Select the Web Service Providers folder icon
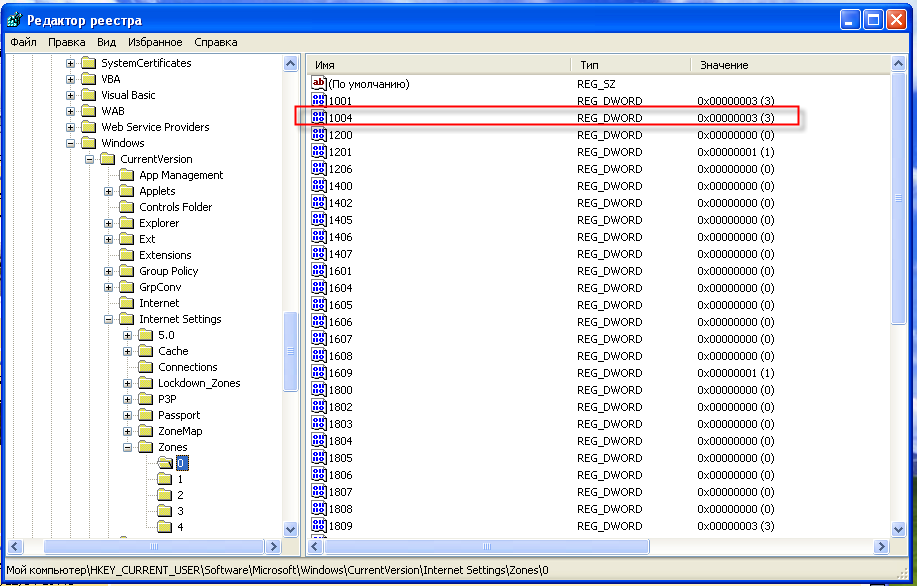Screen dimensions: 917x586 (88, 126)
